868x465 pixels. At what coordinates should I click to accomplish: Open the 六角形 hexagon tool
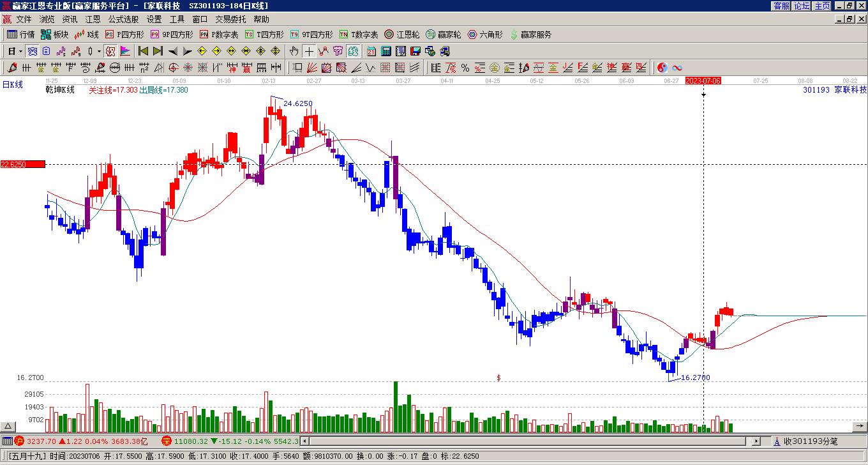tap(485, 34)
